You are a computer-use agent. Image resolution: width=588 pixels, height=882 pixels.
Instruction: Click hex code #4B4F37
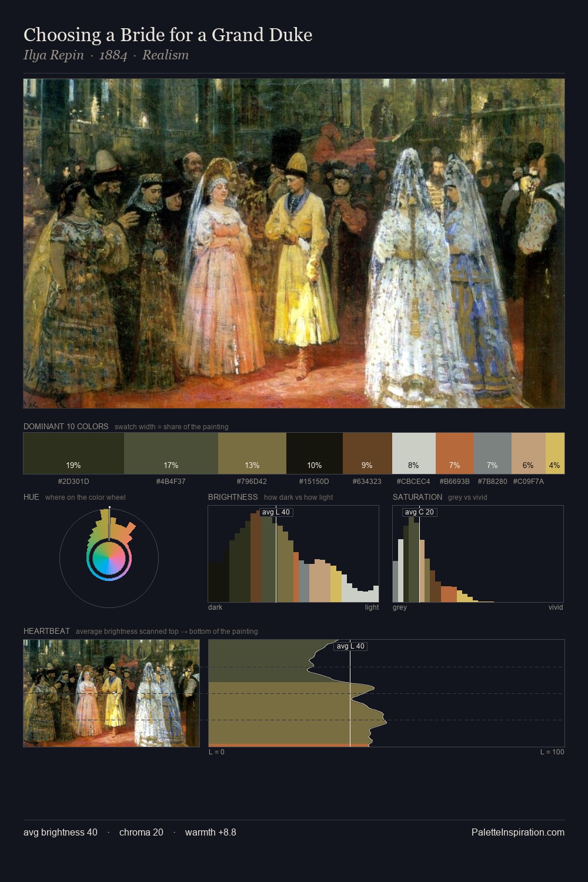(171, 482)
